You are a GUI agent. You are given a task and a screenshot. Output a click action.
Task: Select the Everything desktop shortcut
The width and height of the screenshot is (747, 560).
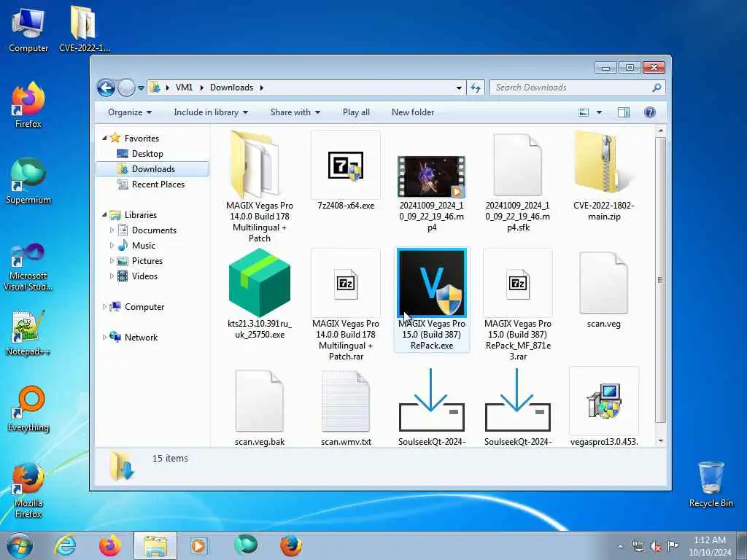pyautogui.click(x=28, y=408)
